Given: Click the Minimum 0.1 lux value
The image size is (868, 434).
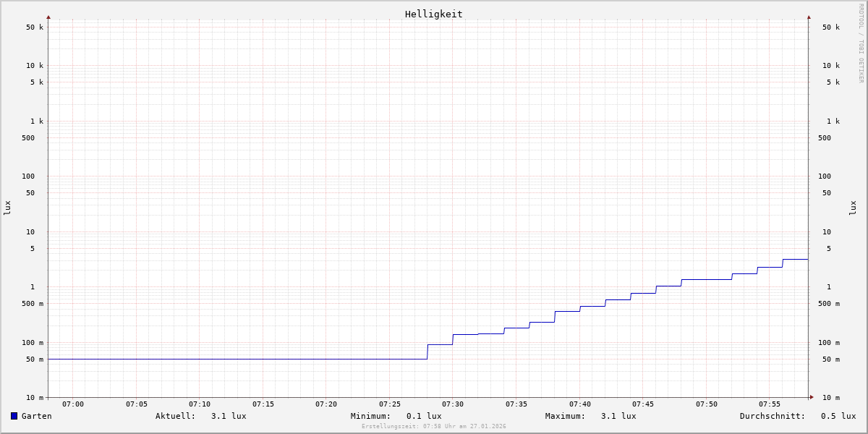Looking at the screenshot, I should pos(423,416).
